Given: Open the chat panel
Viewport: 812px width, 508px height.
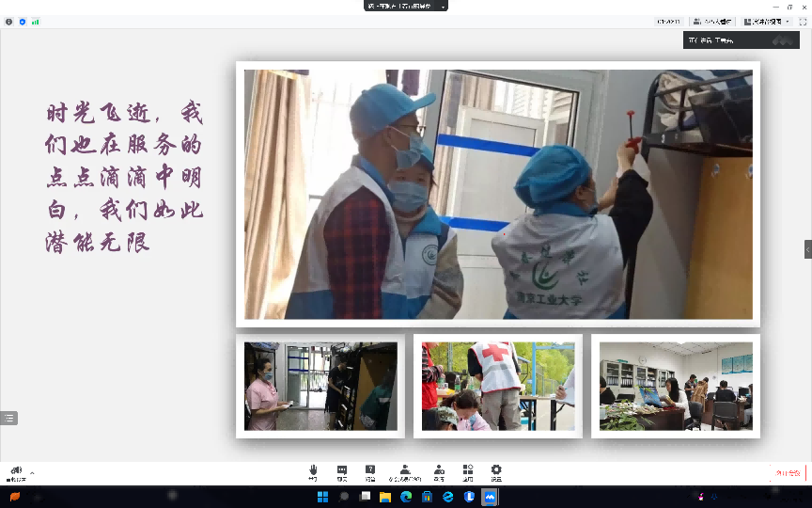Looking at the screenshot, I should pos(342,471).
